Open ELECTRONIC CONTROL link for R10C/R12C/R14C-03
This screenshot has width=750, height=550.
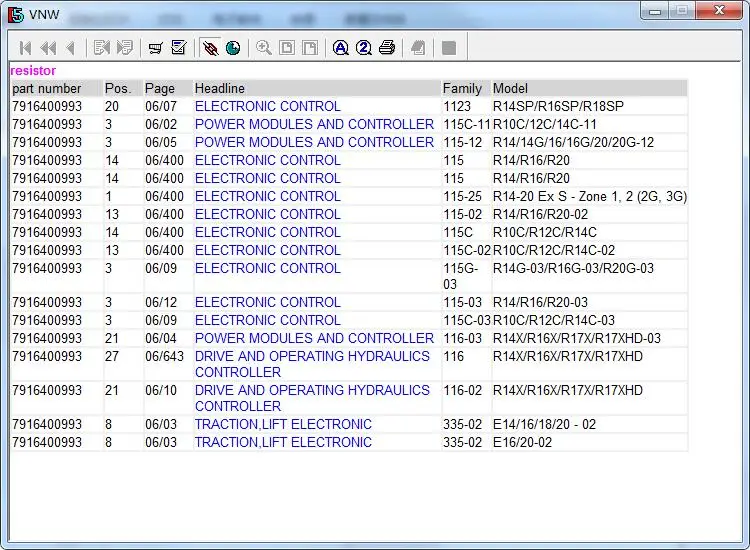pos(267,320)
